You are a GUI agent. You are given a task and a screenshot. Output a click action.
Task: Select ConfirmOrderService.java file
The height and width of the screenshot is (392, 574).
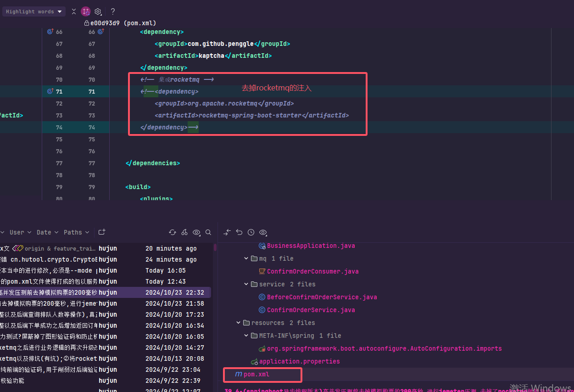(x=311, y=310)
